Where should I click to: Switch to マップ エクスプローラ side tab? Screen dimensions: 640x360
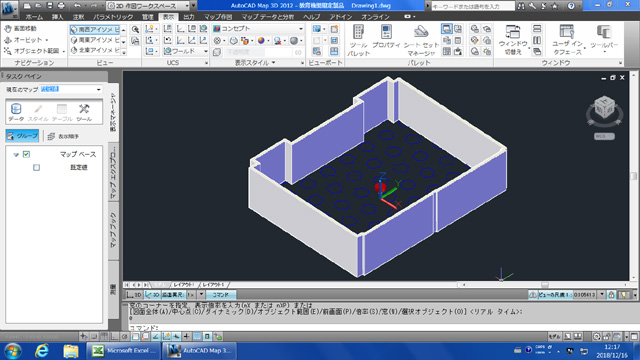[113, 173]
